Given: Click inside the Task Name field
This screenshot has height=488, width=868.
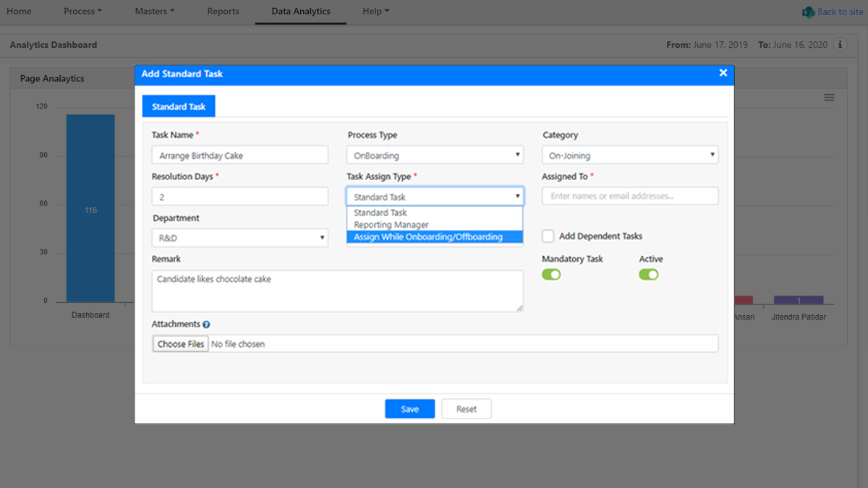Looking at the screenshot, I should pos(239,154).
